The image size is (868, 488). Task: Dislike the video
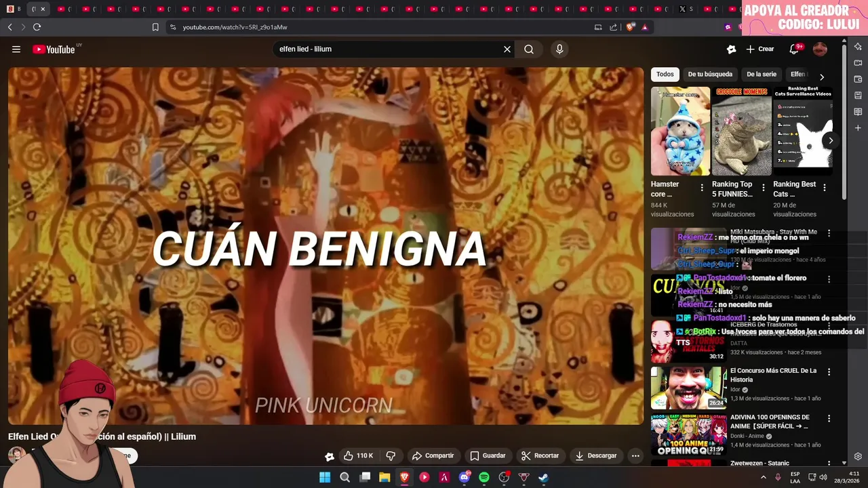tap(391, 455)
